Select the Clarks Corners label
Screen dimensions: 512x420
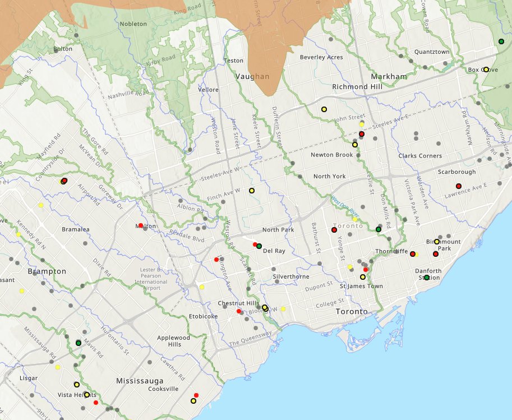(x=420, y=156)
